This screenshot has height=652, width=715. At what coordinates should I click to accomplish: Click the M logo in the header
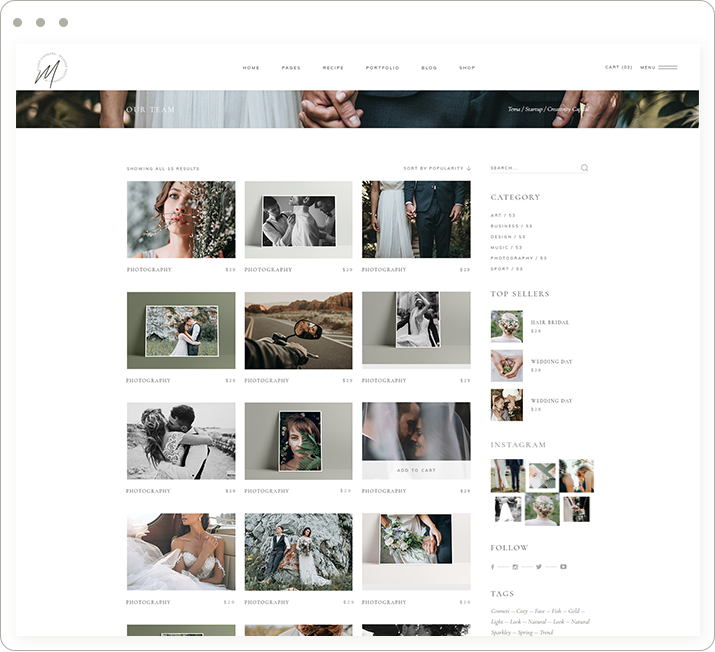49,69
